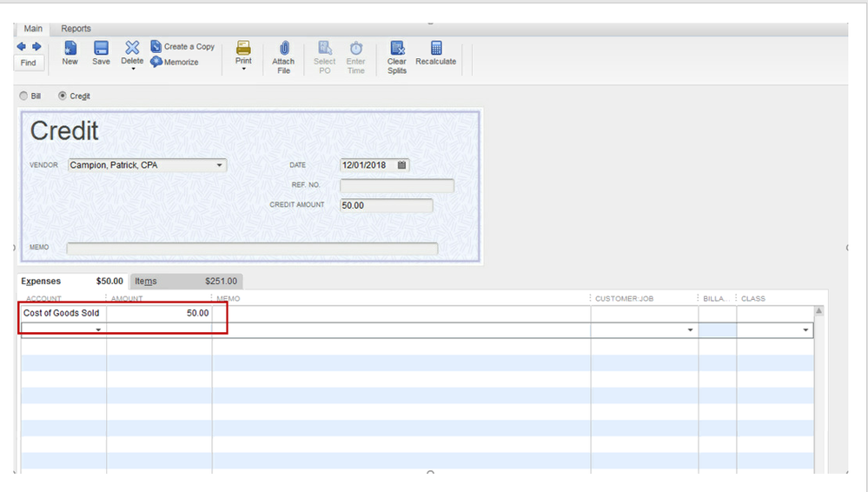Switch to the Main tab
868x492 pixels.
[x=33, y=29]
